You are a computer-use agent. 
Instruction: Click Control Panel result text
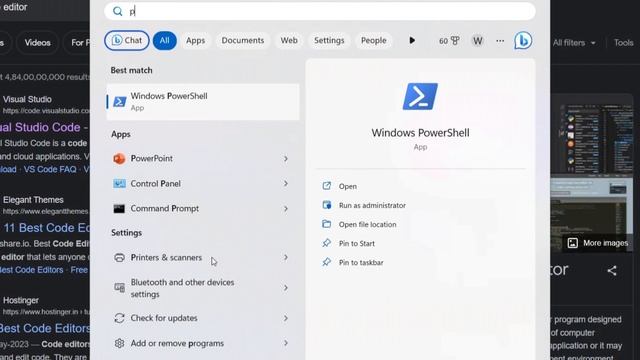tap(156, 184)
